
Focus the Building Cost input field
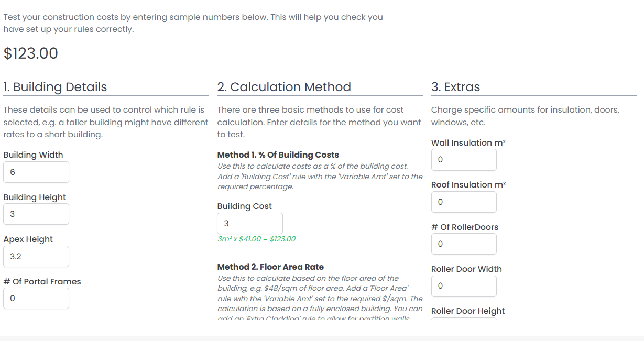250,224
